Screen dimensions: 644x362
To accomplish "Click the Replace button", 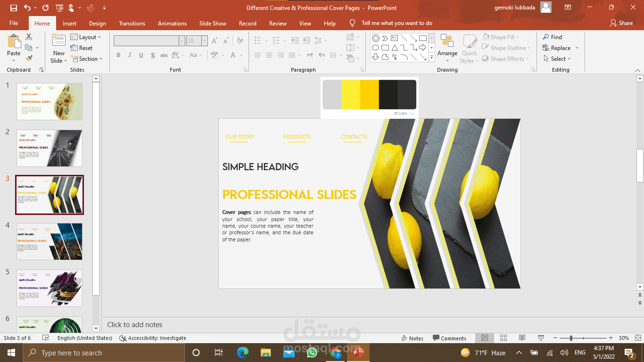I will click(556, 48).
